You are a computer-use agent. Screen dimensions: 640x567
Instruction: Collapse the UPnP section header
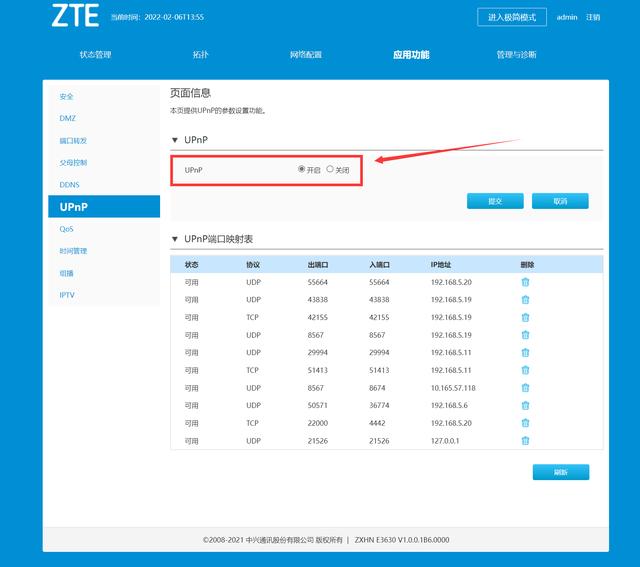pos(176,140)
